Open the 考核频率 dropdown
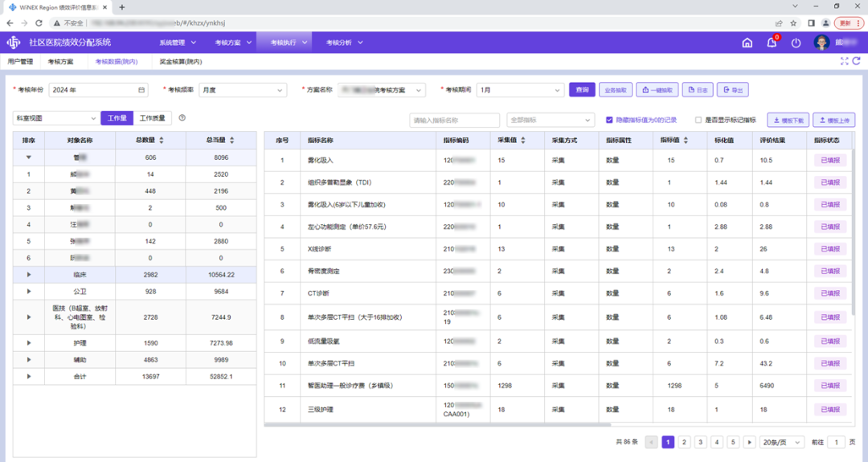 [243, 90]
